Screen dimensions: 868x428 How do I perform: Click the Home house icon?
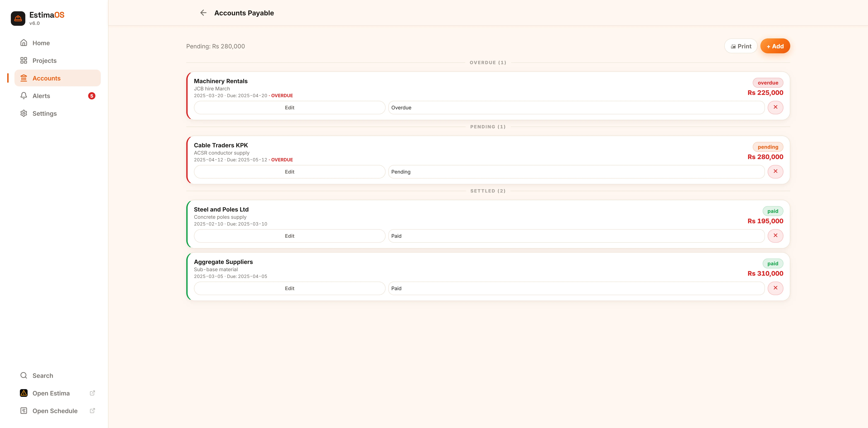(x=24, y=43)
